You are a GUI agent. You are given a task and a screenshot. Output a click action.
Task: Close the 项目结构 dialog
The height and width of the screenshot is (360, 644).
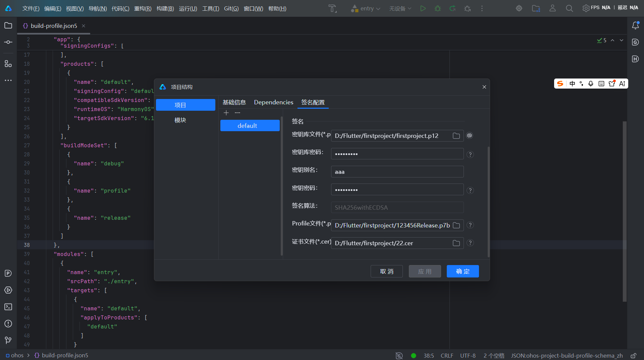pyautogui.click(x=484, y=87)
